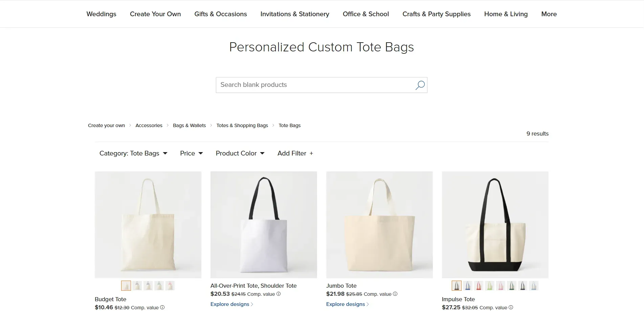Click the plus icon on Add Filter
Viewport: 644px width, 311px height.
point(311,153)
